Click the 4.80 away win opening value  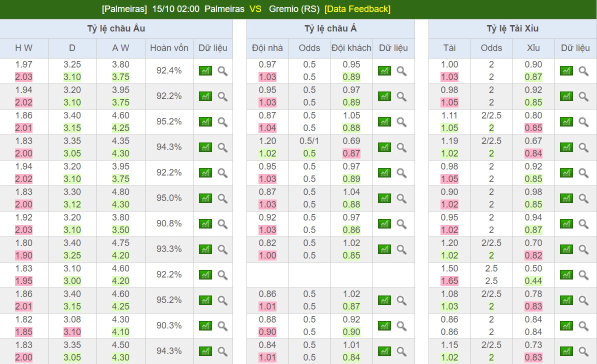(x=120, y=192)
